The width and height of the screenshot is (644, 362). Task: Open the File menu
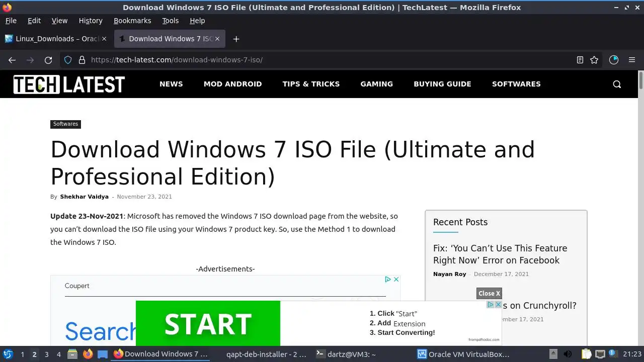pyautogui.click(x=11, y=21)
